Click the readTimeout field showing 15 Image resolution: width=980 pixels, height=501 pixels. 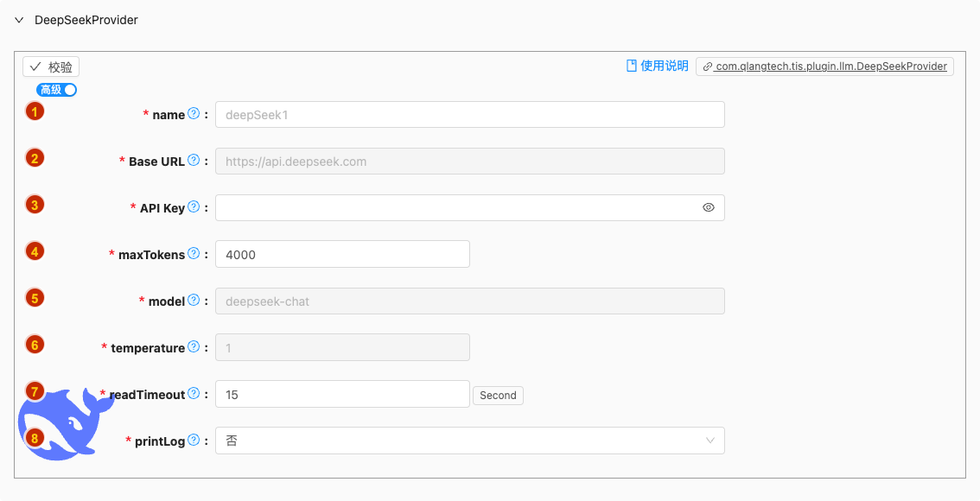[x=342, y=394]
